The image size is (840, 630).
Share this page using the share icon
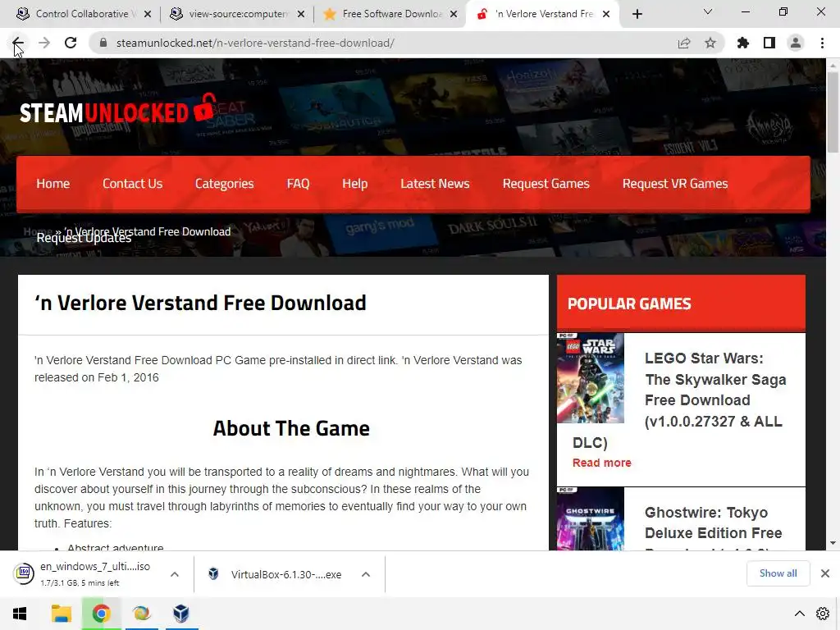point(684,43)
